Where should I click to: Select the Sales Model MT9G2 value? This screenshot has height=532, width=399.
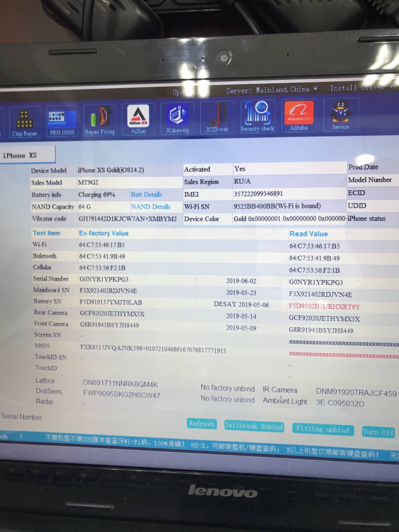pos(88,182)
